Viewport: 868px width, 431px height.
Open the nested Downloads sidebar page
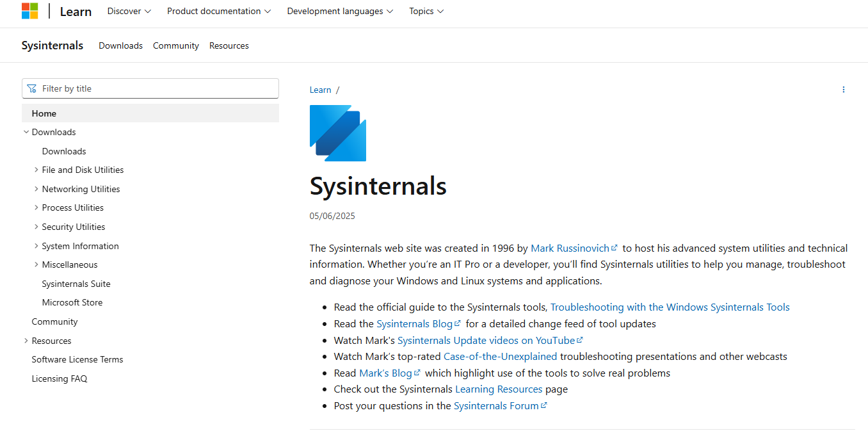click(x=64, y=151)
